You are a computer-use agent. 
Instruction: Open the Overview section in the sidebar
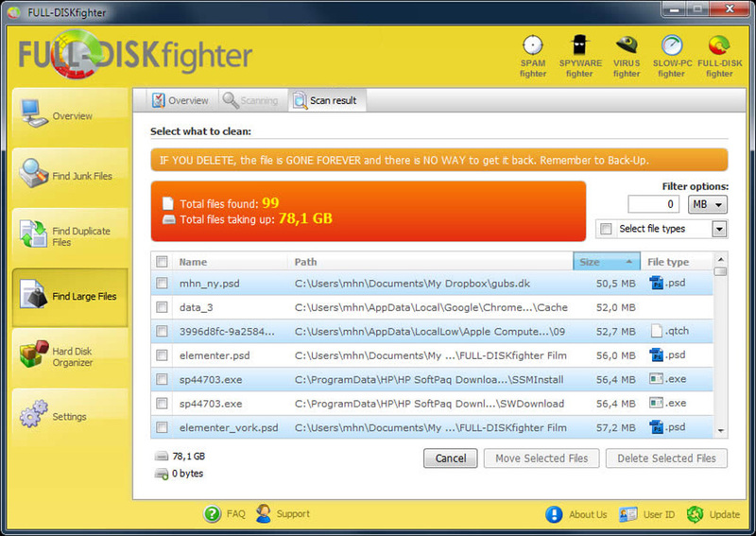[70, 115]
